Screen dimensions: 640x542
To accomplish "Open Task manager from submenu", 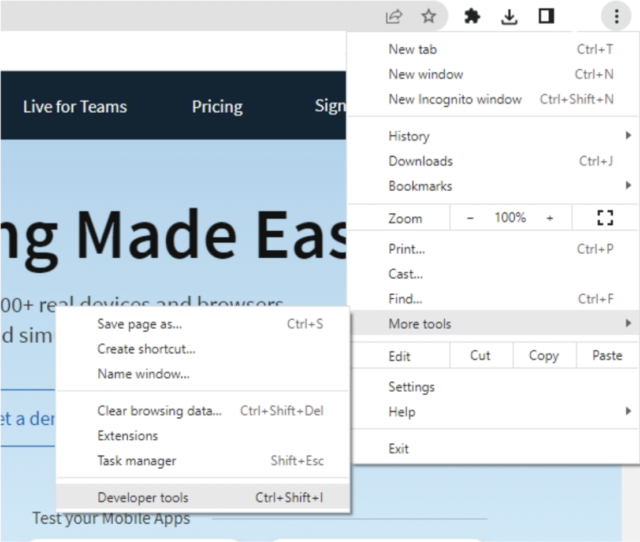I will pos(203,460).
